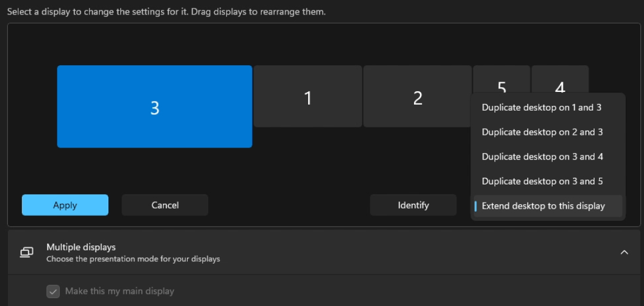The width and height of the screenshot is (644, 306).
Task: Pick display 5 monitor box
Action: [x=501, y=80]
